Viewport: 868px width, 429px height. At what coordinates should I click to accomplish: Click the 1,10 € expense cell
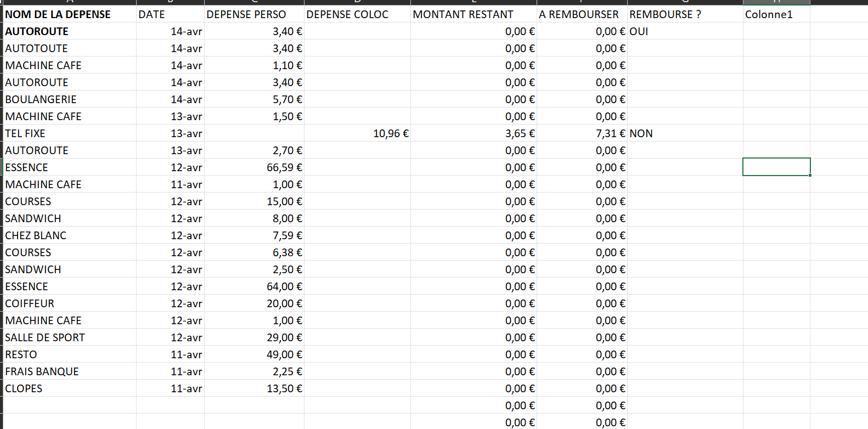click(254, 65)
